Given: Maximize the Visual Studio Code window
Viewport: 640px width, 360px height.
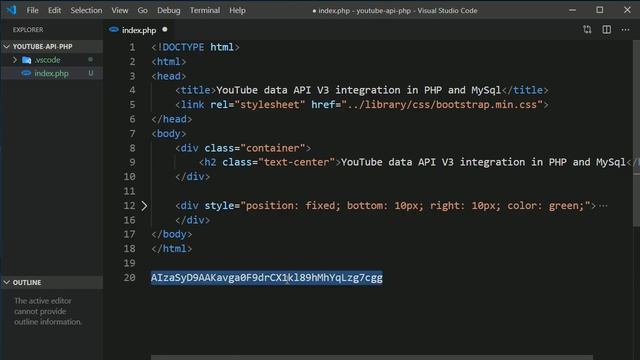Looking at the screenshot, I should [x=600, y=10].
